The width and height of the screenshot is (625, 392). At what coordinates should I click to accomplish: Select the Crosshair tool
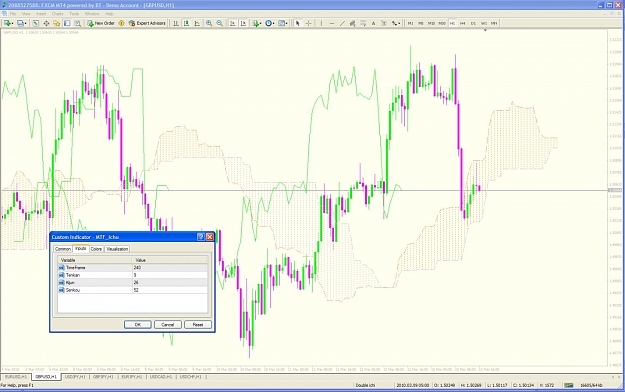[309, 24]
